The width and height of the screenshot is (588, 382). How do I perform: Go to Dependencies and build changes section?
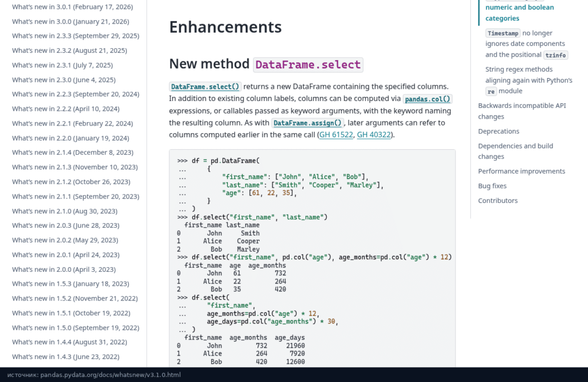(516, 151)
